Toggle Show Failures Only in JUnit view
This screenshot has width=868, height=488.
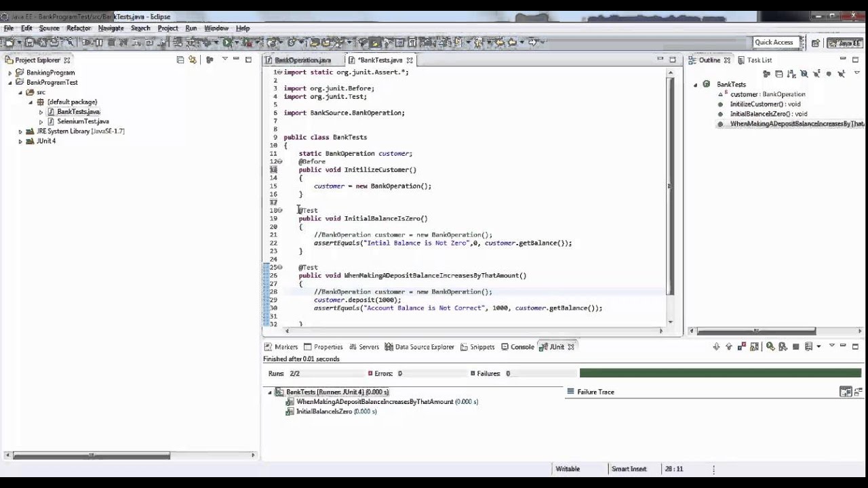click(742, 346)
